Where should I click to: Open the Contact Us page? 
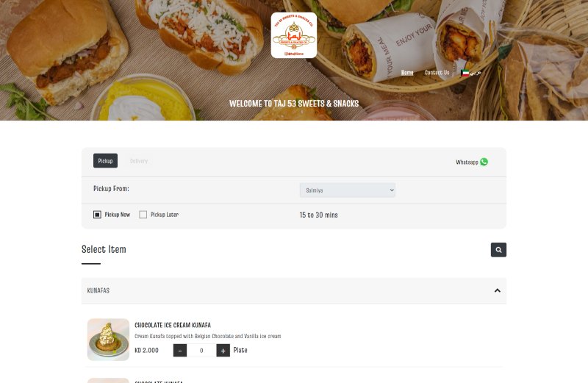[437, 73]
